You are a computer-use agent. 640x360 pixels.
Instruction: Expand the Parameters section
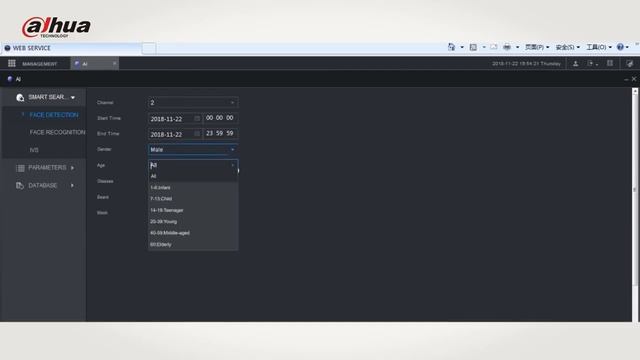[x=73, y=168]
